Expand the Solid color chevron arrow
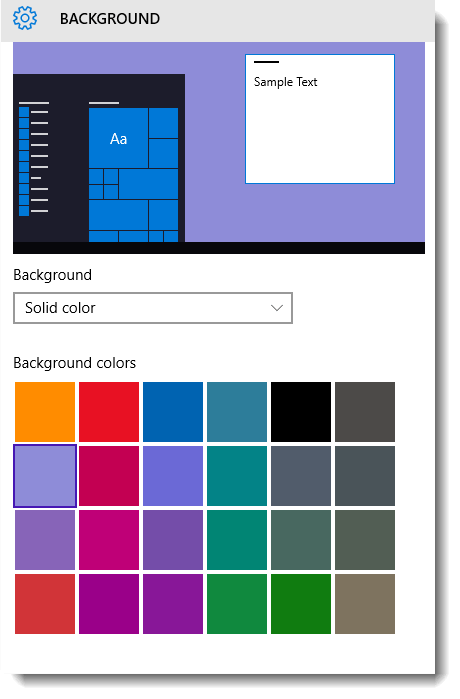The width and height of the screenshot is (460, 699). pos(277,308)
